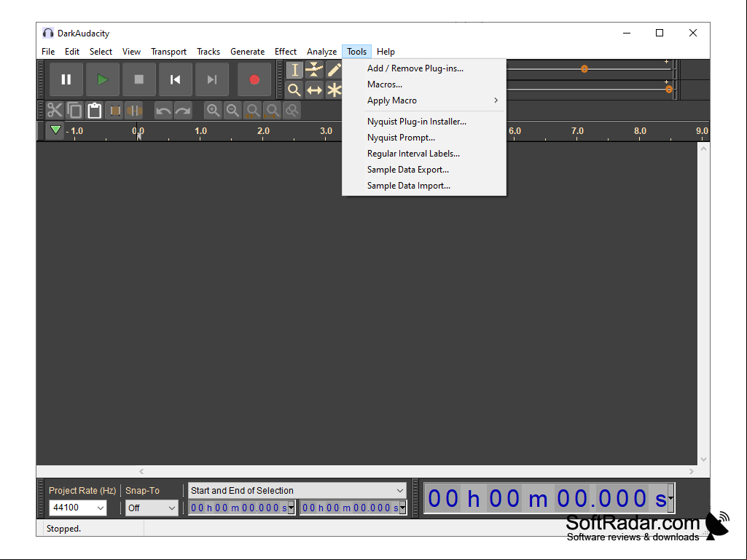747x560 pixels.
Task: Select the pencil Draw tool
Action: coord(334,69)
